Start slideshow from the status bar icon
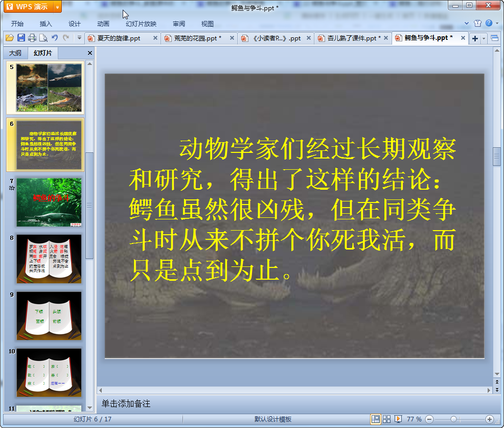The image size is (504, 428). [x=398, y=419]
